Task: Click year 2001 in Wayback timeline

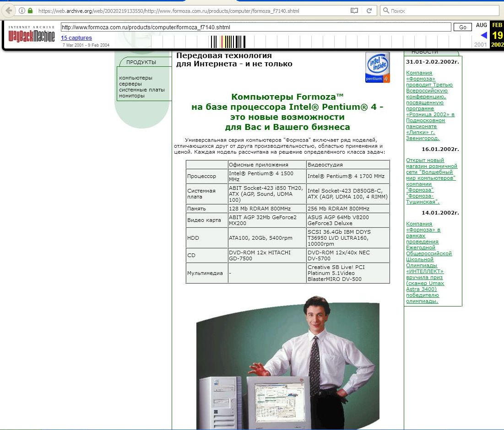Action: click(x=480, y=45)
